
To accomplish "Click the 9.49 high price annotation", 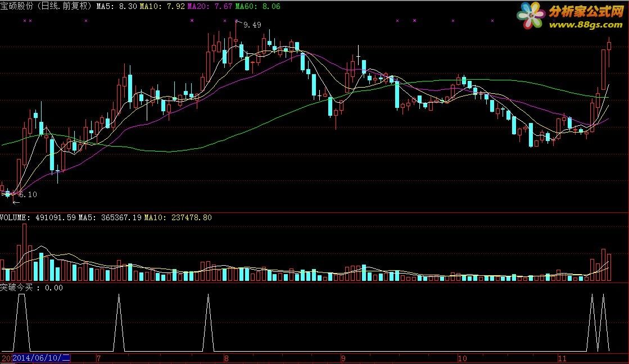I will [252, 25].
